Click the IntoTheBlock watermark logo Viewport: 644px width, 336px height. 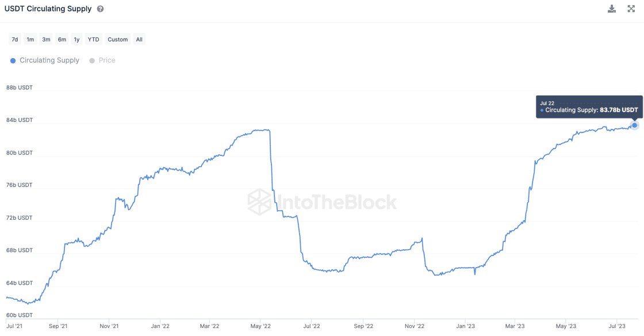click(322, 201)
